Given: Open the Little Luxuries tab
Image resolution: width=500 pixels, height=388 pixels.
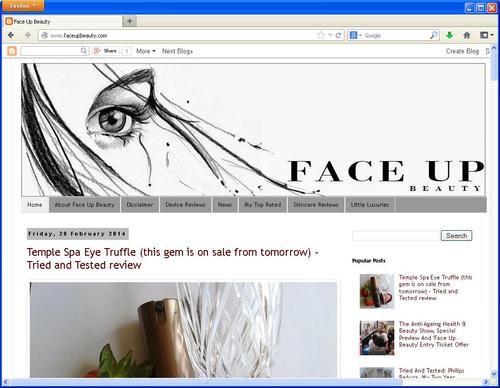Looking at the screenshot, I should click(x=370, y=205).
